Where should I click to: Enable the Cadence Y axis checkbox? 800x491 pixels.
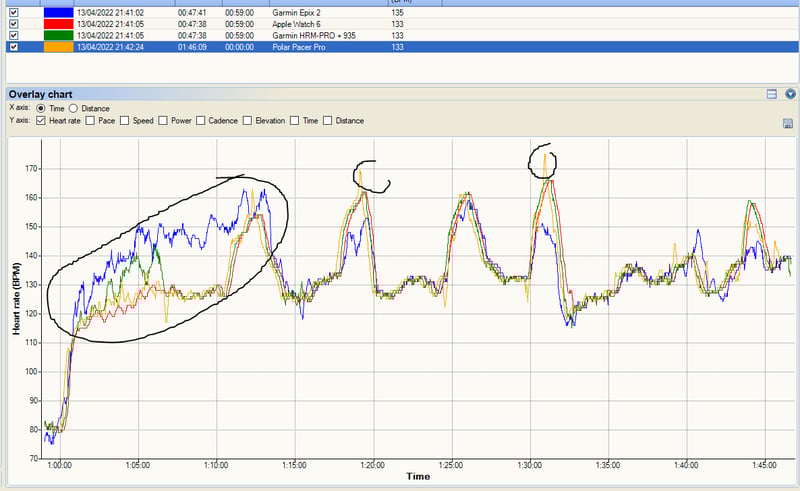click(x=201, y=120)
